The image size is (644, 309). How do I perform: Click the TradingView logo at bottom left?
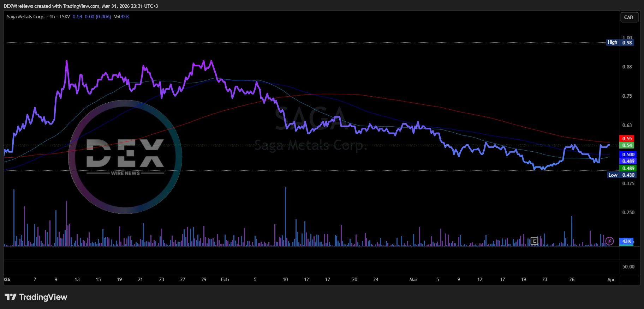pyautogui.click(x=36, y=297)
